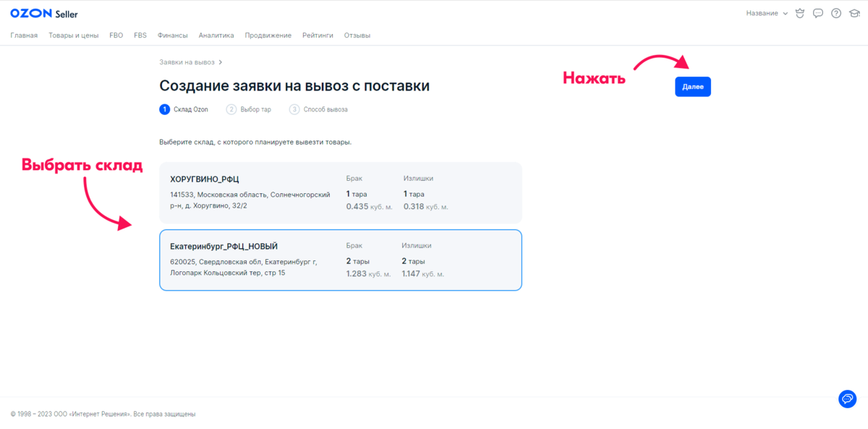
Task: Click the Далее button
Action: [693, 87]
